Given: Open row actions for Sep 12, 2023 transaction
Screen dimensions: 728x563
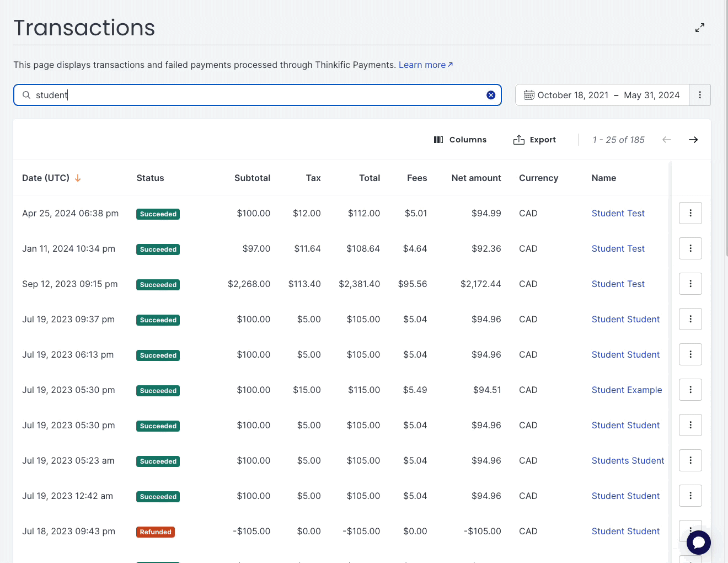Looking at the screenshot, I should [x=690, y=284].
